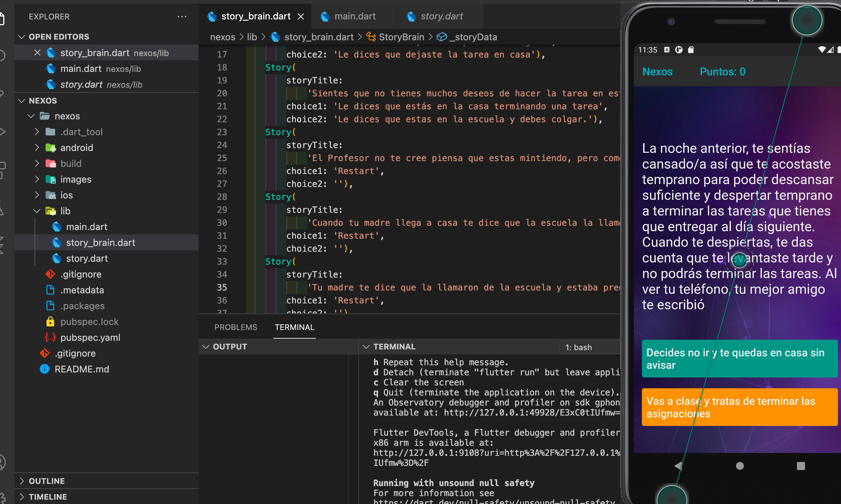Tap the teal 'Decides no ir' choice button
The height and width of the screenshot is (504, 841).
point(740,359)
